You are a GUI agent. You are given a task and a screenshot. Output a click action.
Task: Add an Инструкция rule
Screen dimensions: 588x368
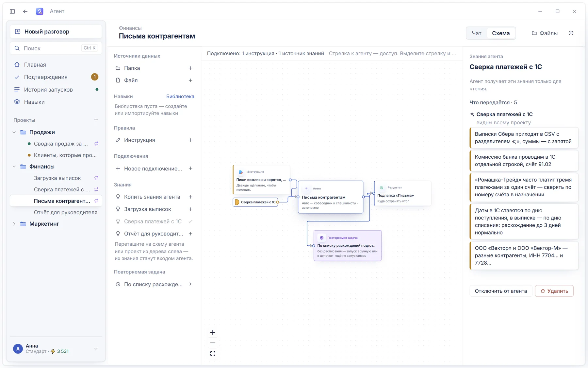tap(190, 140)
